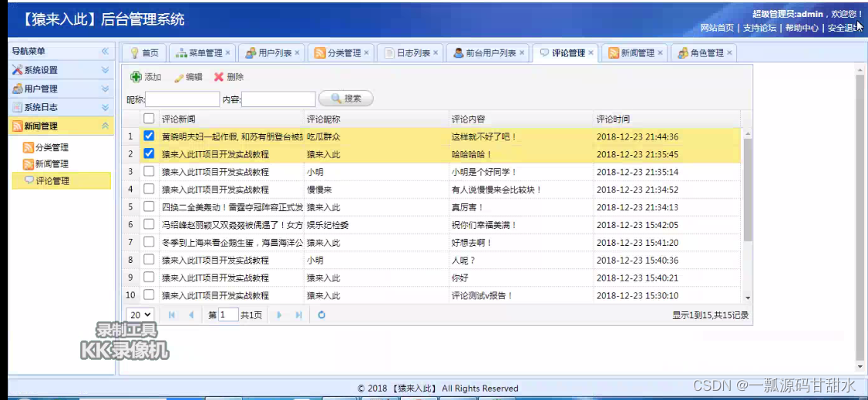Check row 8 checkbox (人呢？)

(149, 260)
